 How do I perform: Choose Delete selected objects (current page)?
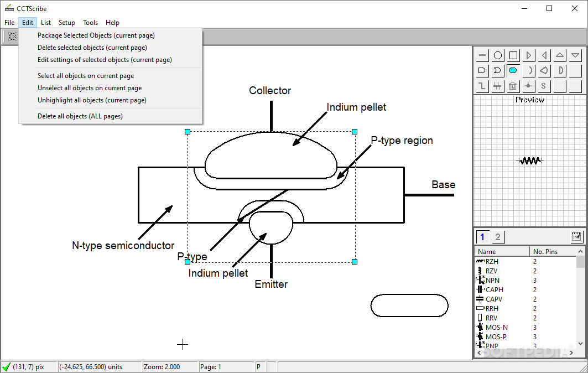(x=111, y=48)
